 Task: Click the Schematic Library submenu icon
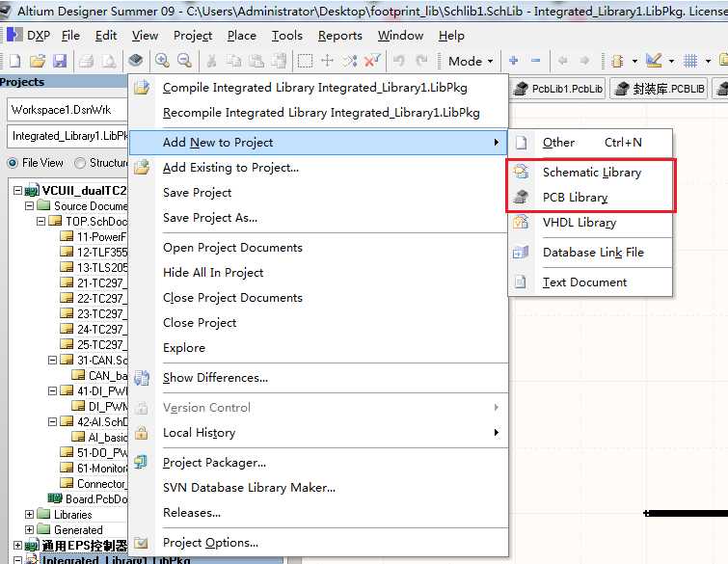coord(521,173)
